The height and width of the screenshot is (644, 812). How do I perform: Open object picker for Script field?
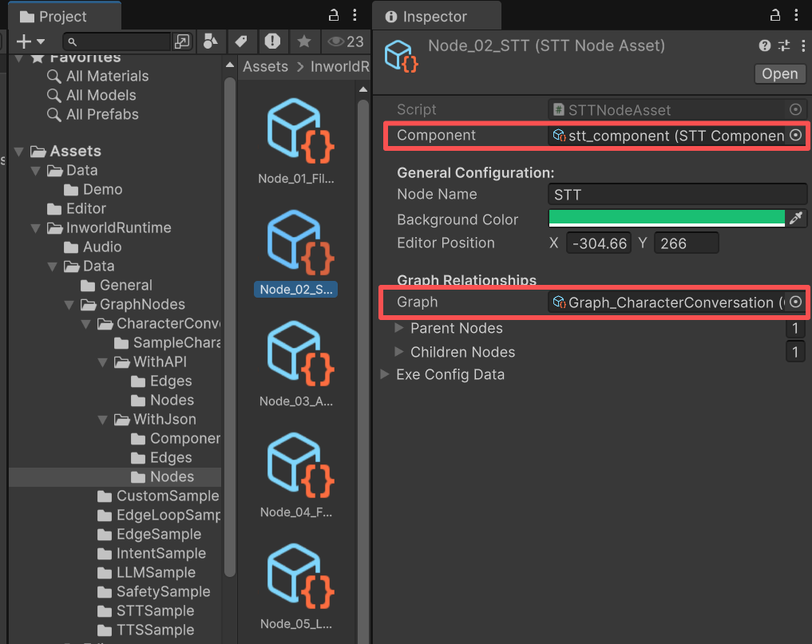[796, 110]
